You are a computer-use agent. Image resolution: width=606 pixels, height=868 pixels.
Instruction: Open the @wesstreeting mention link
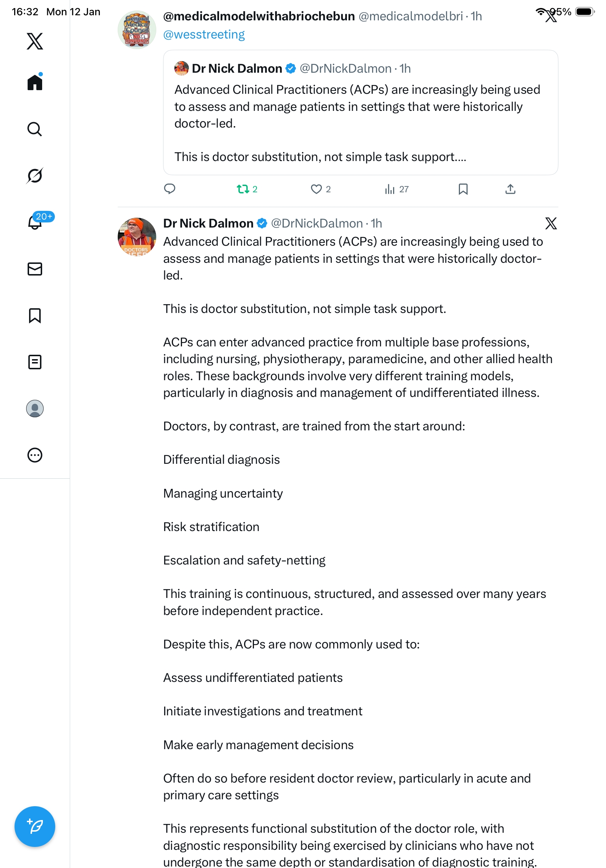[204, 35]
